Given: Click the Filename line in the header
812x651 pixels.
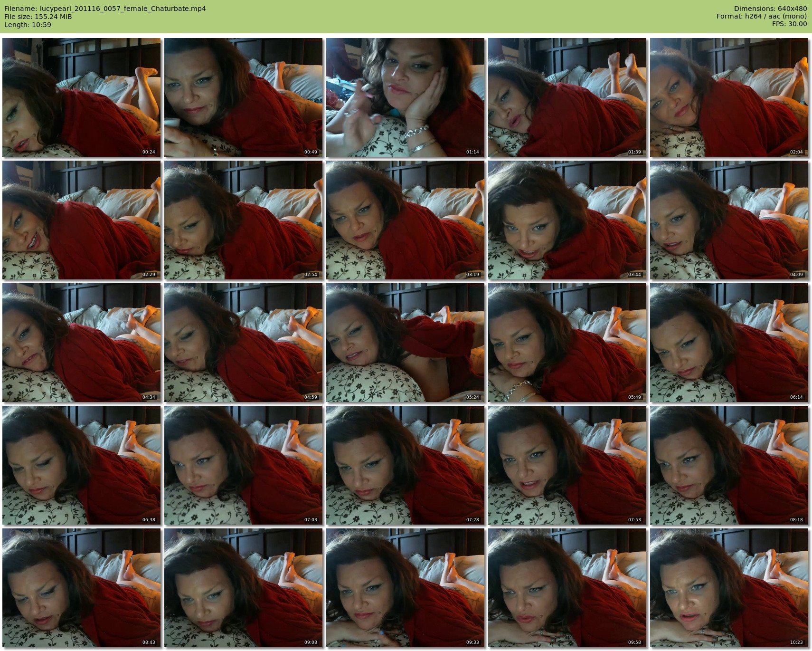Looking at the screenshot, I should (x=105, y=9).
